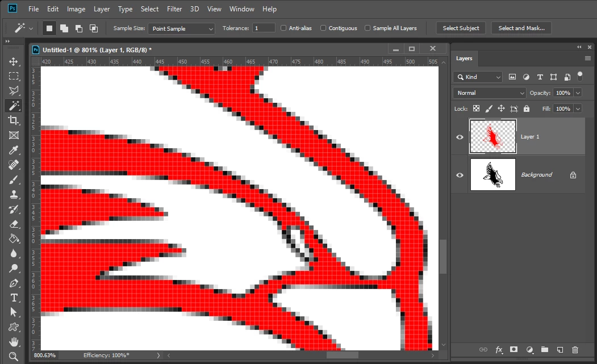Filter for type layers icon

click(540, 77)
